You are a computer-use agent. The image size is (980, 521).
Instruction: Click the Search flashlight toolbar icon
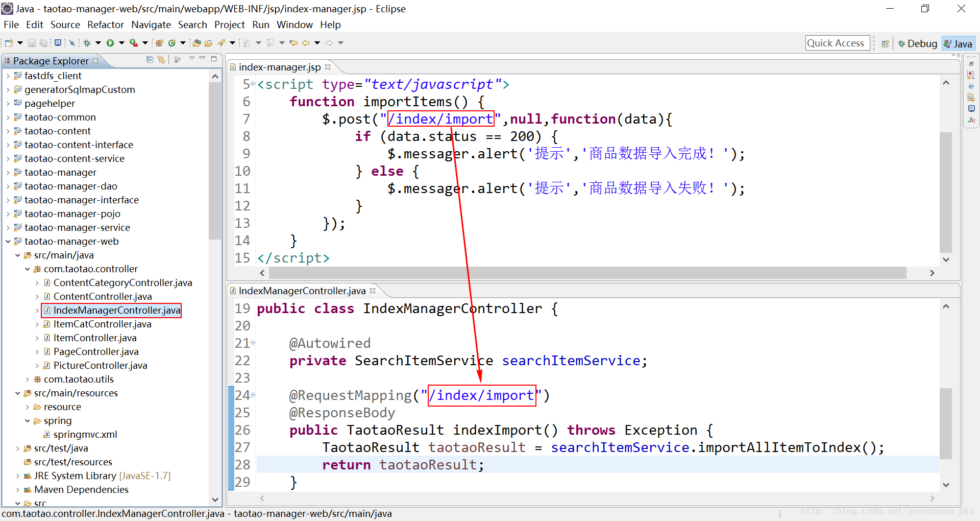point(221,43)
